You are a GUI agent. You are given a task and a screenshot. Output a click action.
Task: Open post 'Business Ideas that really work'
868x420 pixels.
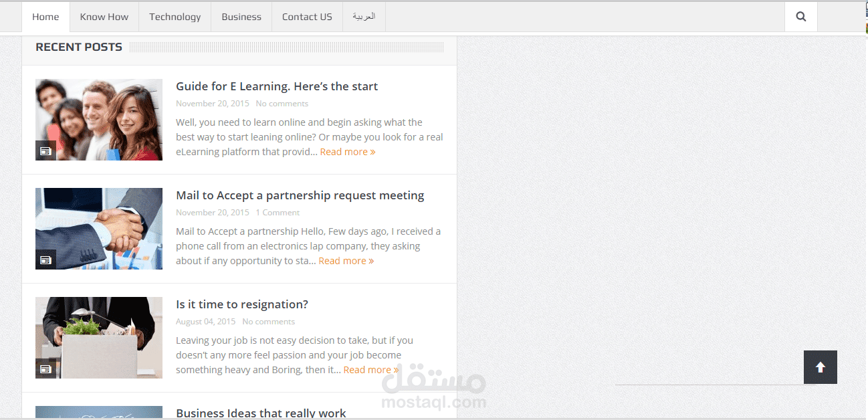(261, 413)
